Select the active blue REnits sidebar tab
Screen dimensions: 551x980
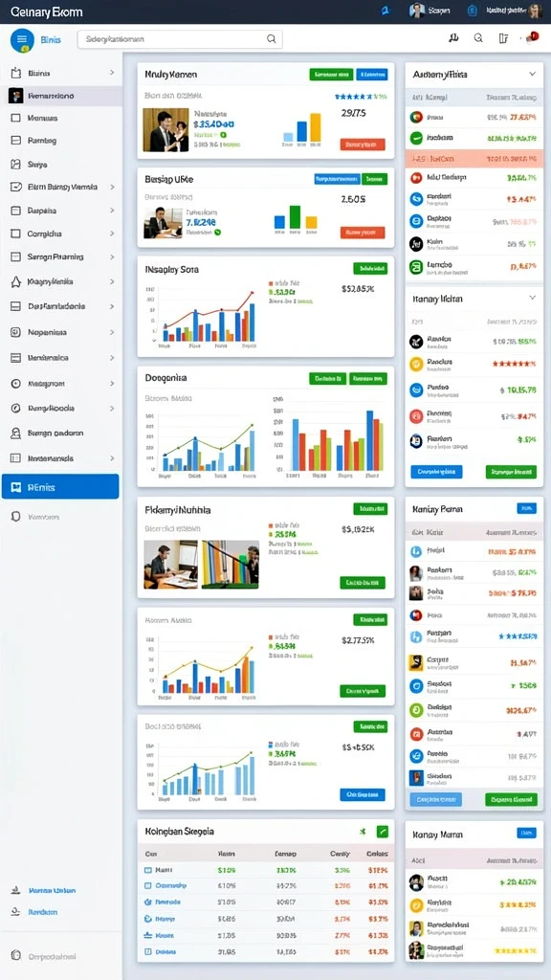tap(60, 486)
